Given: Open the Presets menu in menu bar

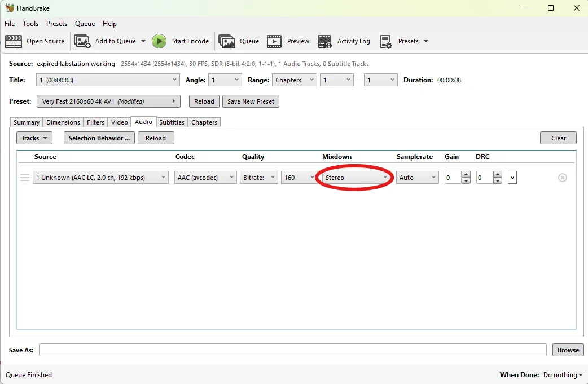Looking at the screenshot, I should 56,24.
